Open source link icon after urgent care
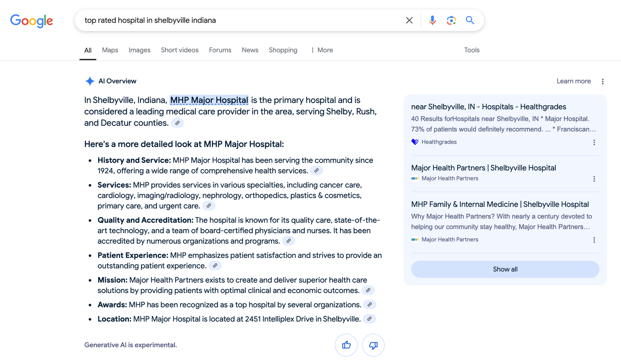Image resolution: width=621 pixels, height=364 pixels. (x=209, y=206)
